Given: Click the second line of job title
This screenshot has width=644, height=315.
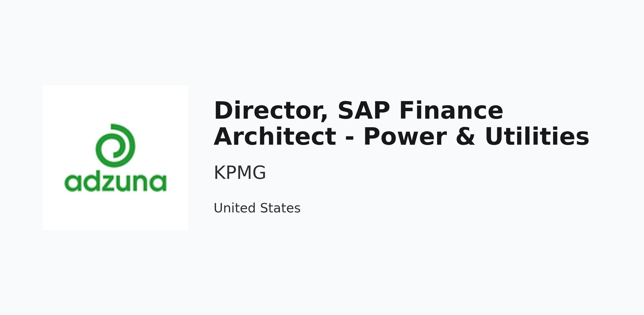Looking at the screenshot, I should (401, 136).
